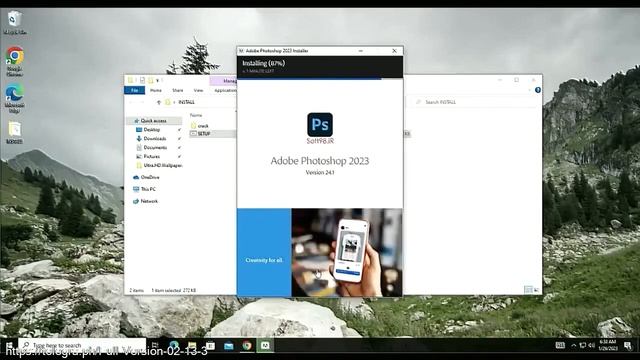The image size is (640, 360).
Task: Click the Photoshop Ps logo in installer
Action: [x=320, y=124]
